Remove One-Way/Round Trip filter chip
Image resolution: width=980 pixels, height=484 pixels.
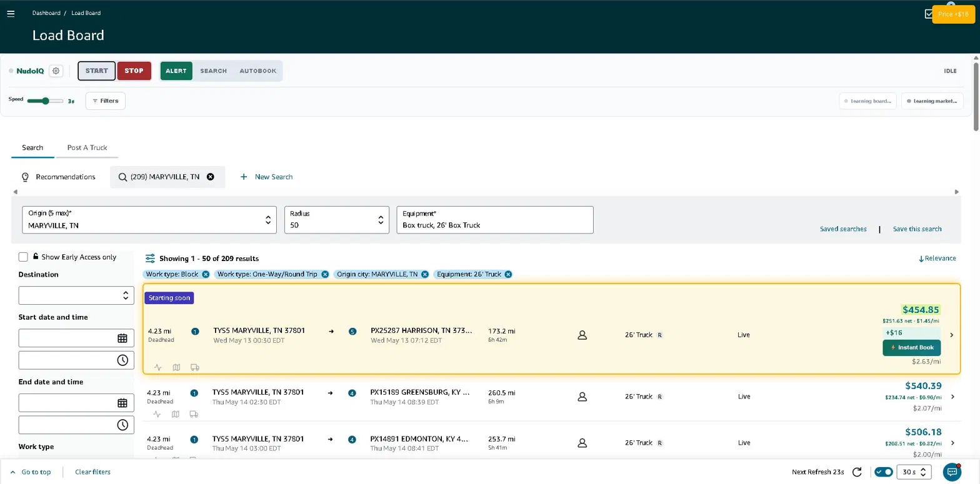(x=325, y=274)
